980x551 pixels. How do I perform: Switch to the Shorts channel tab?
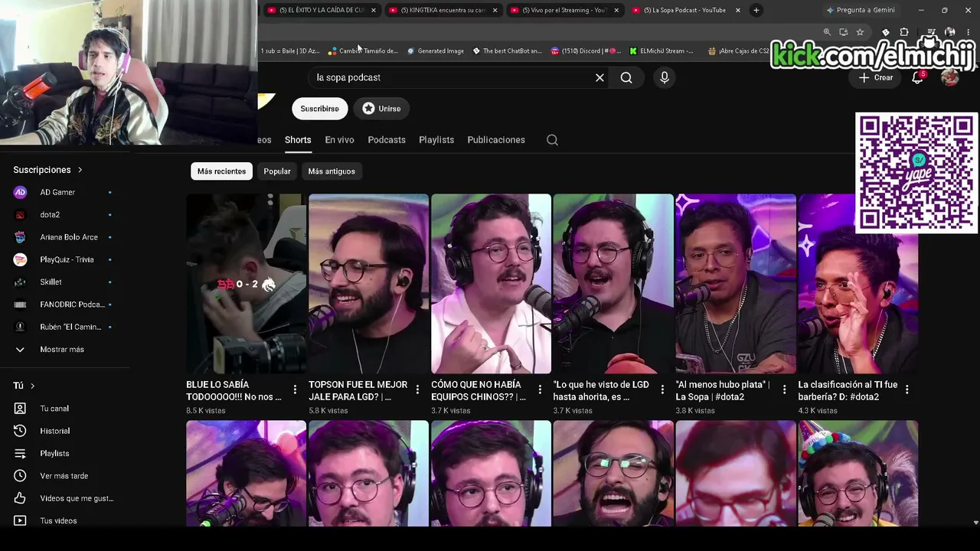click(x=298, y=140)
